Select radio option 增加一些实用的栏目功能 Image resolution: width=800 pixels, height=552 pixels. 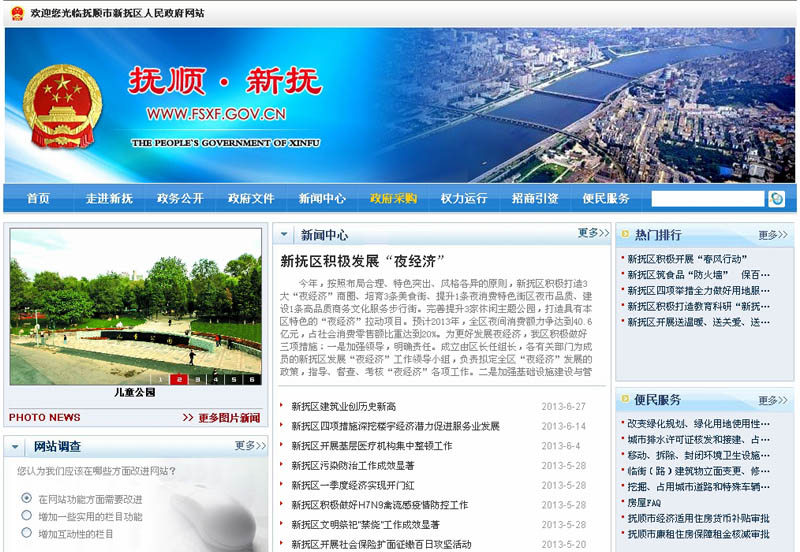[x=27, y=516]
